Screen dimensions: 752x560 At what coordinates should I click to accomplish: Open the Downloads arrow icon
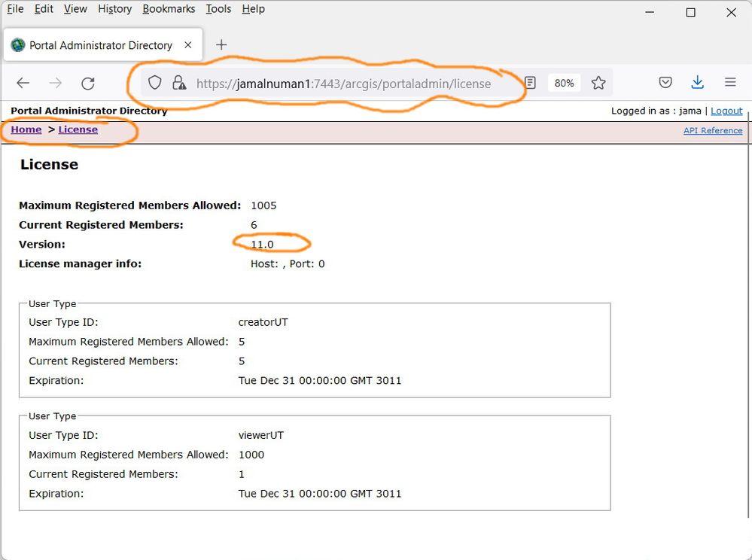click(x=697, y=83)
